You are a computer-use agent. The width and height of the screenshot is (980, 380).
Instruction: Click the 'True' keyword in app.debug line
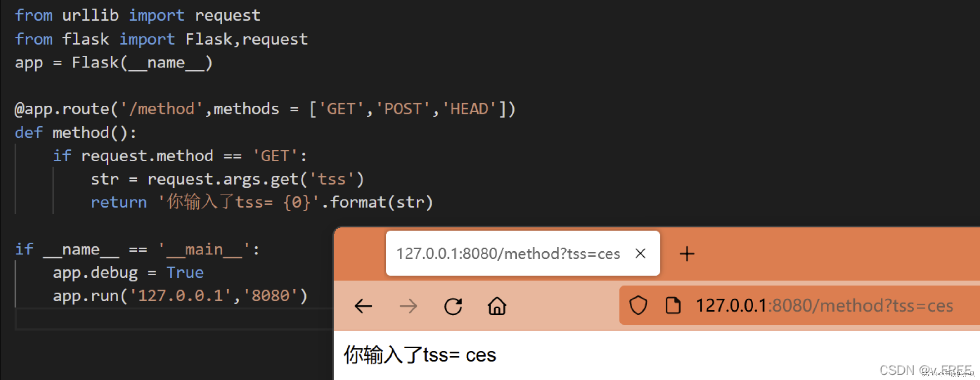click(185, 273)
